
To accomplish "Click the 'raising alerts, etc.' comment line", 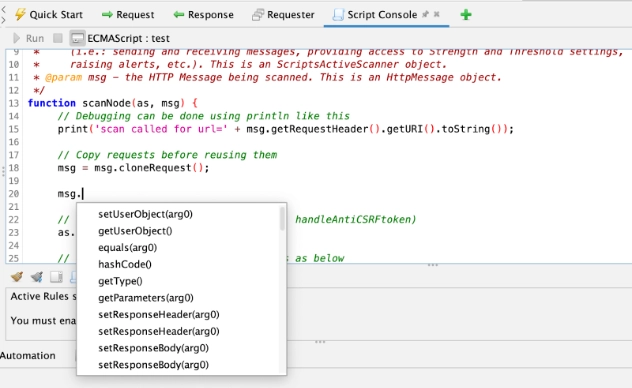I will [258, 64].
